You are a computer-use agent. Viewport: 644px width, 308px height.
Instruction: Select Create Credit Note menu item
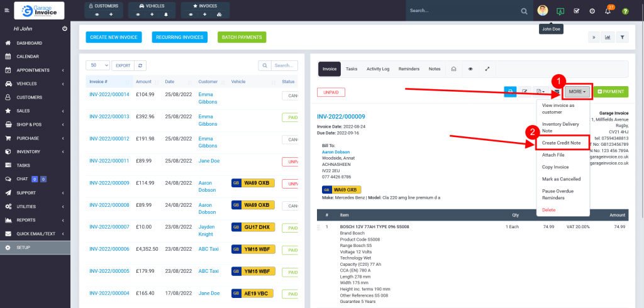tap(562, 143)
